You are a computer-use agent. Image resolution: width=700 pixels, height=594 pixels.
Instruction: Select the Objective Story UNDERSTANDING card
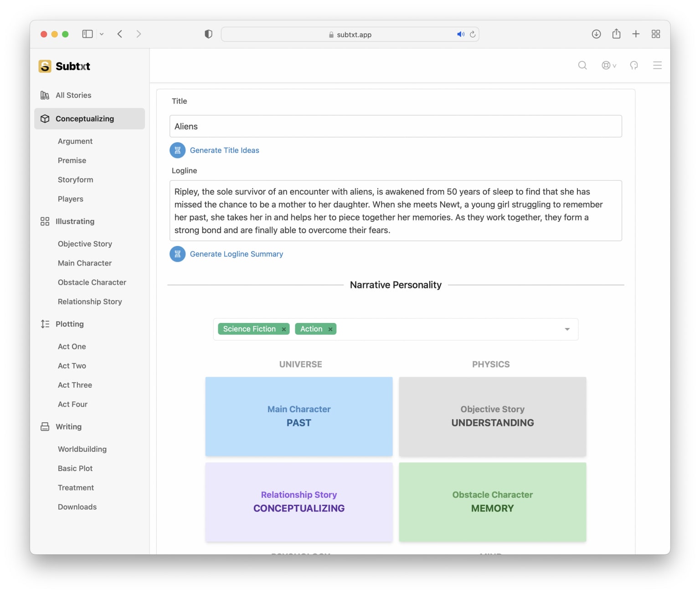click(493, 416)
